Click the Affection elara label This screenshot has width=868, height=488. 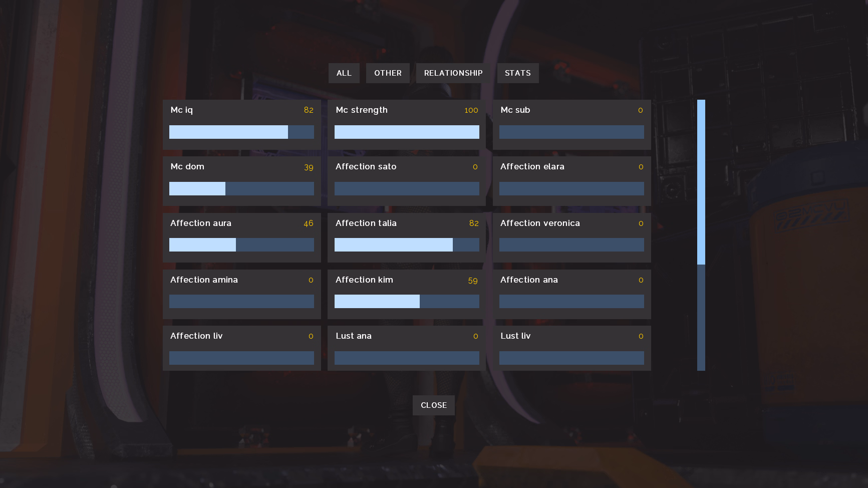pos(532,167)
